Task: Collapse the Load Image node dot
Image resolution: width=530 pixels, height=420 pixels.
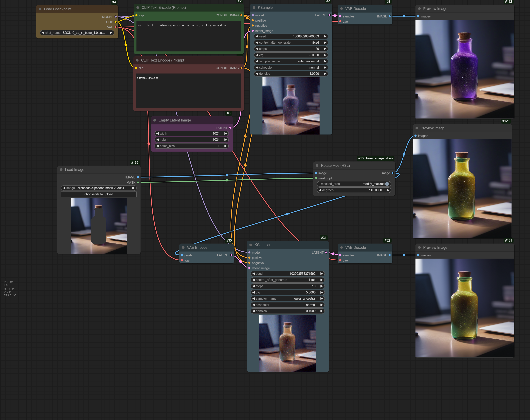Action: [x=61, y=170]
